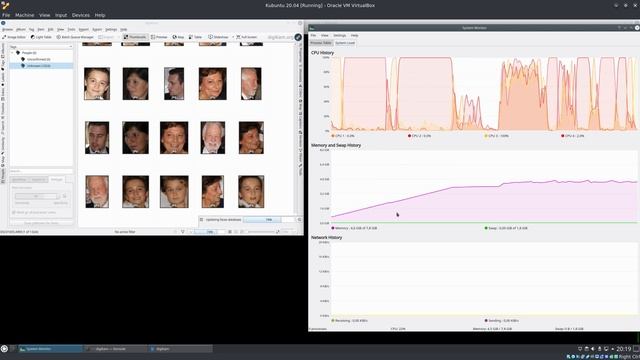Screen dimensions: 640x360
Task: Open Batch Queue Manager
Action: [x=75, y=37]
